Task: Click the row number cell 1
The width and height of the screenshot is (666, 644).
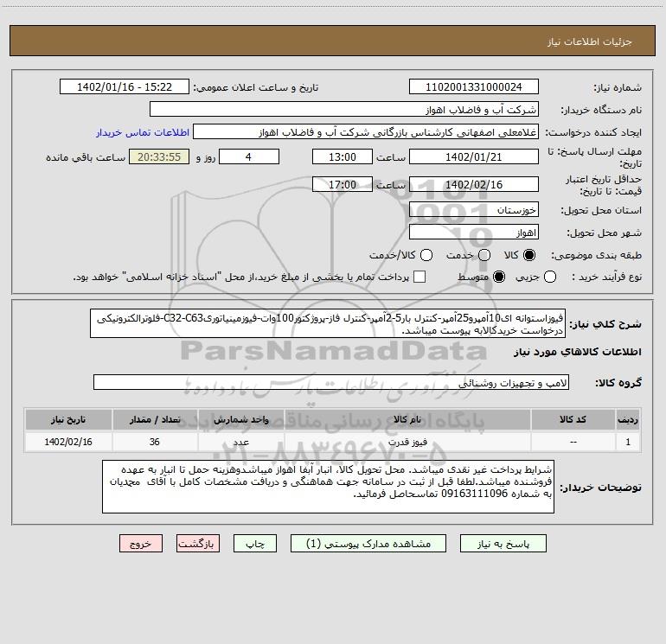Action: click(x=628, y=442)
